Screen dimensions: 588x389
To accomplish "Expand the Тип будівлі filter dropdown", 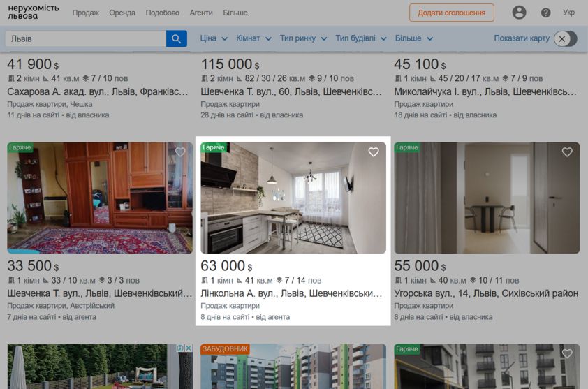I will coord(361,38).
